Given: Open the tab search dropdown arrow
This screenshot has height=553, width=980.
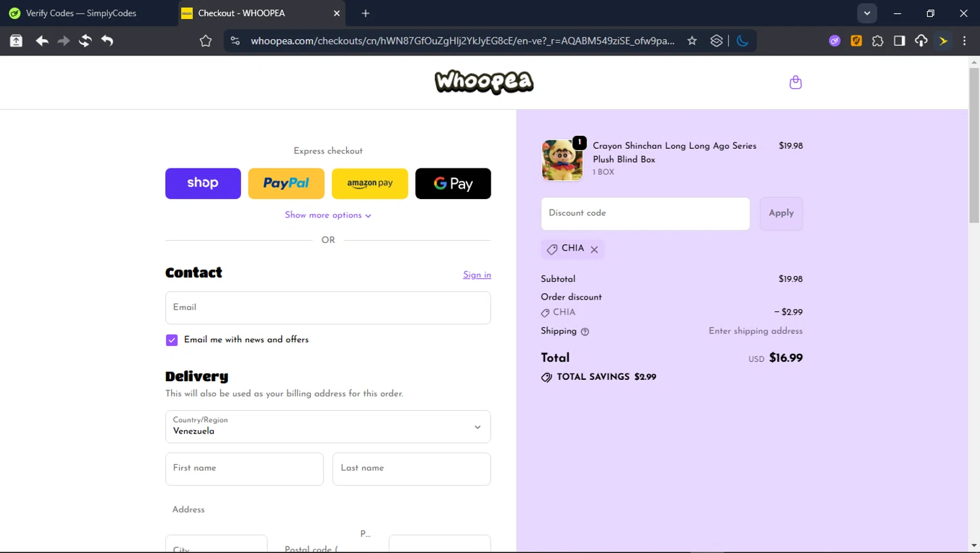Looking at the screenshot, I should tap(867, 13).
